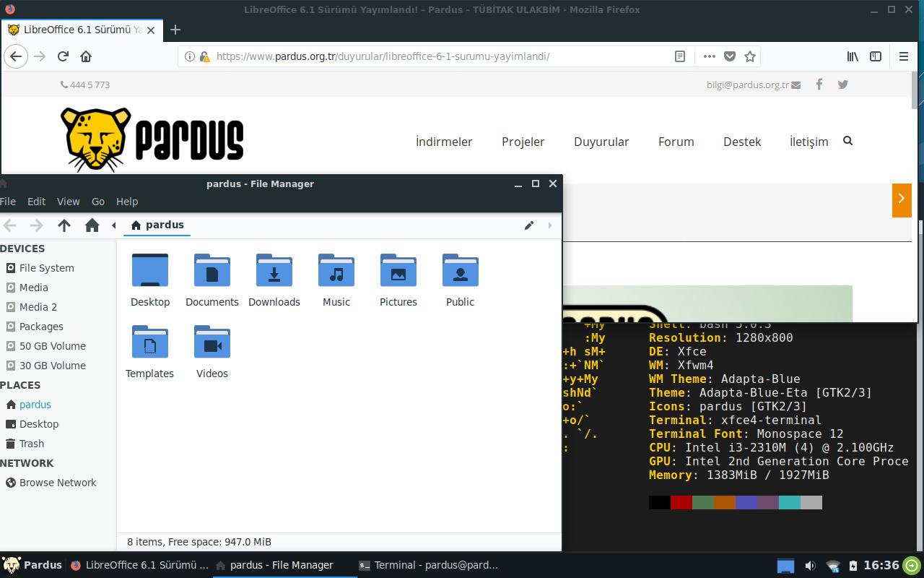Open the page actions dots menu

709,56
